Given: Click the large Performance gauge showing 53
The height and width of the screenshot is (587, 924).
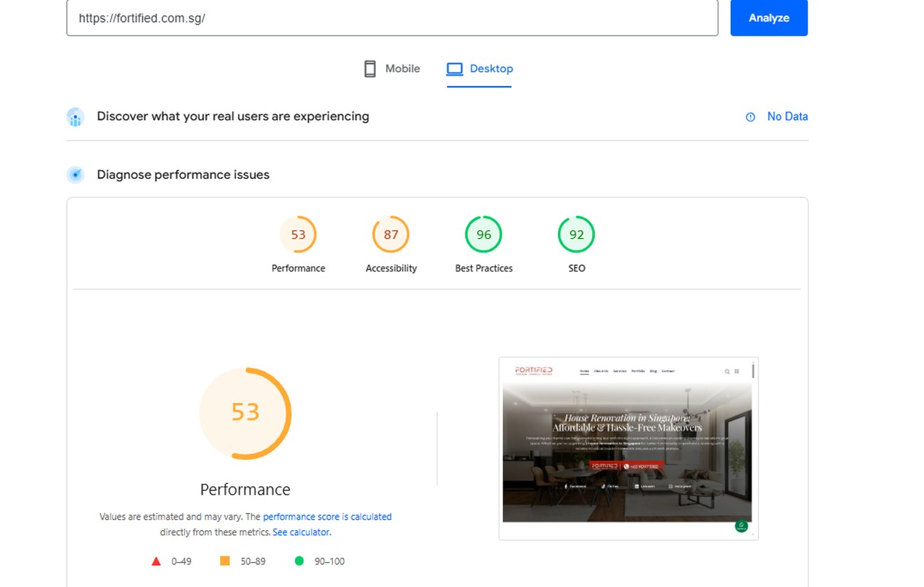Looking at the screenshot, I should 245,413.
